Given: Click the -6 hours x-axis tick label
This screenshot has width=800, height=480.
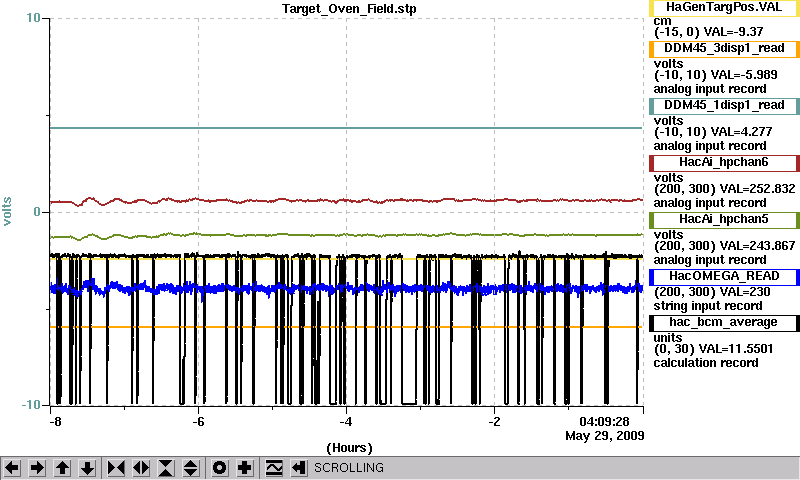Looking at the screenshot, I should pyautogui.click(x=198, y=422).
